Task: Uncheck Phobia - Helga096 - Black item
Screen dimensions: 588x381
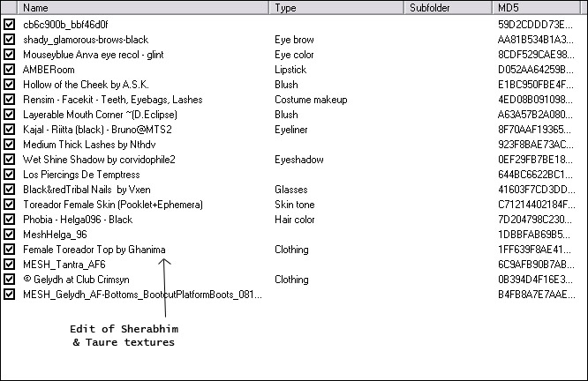Action: point(9,220)
